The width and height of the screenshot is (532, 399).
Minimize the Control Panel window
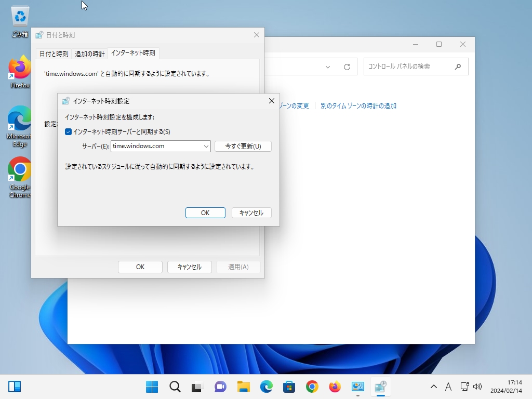416,45
